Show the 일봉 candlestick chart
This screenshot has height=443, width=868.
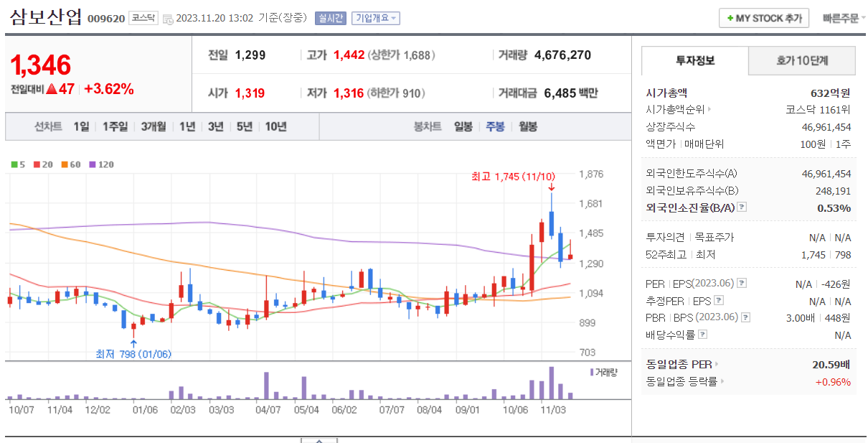tap(463, 127)
